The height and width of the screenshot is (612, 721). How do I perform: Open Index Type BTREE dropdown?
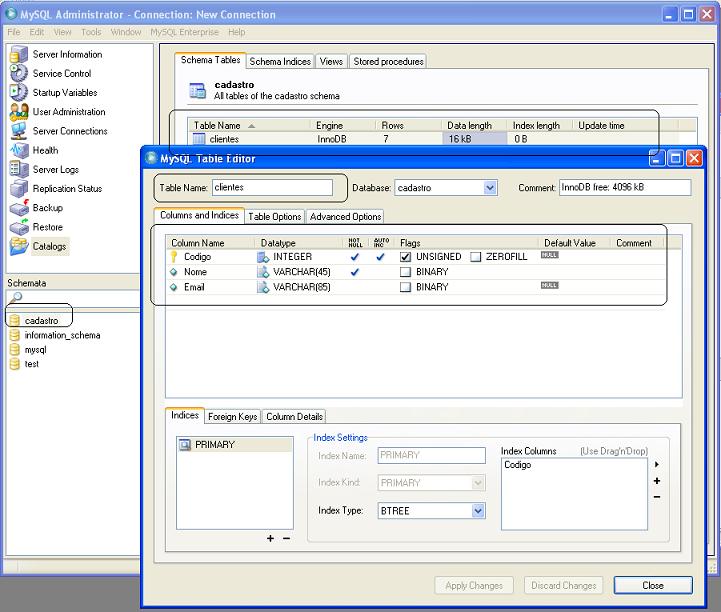click(x=478, y=510)
